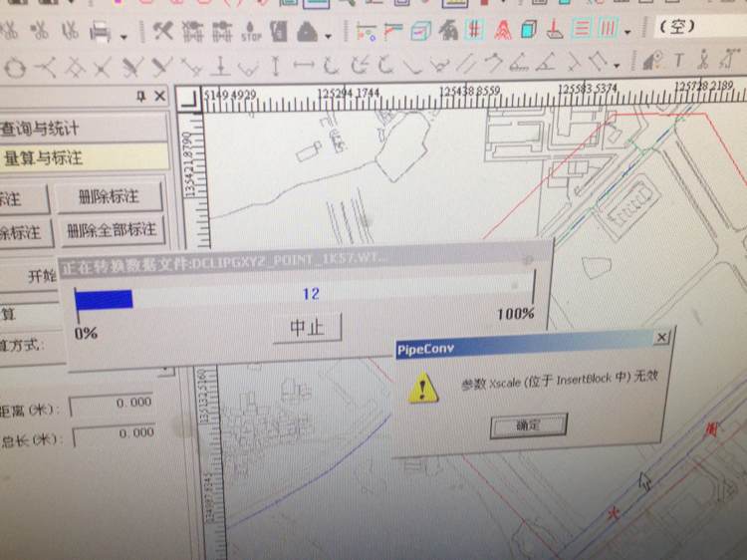Image resolution: width=747 pixels, height=560 pixels.
Task: Switch to the 量算与标注 tab
Action: (x=85, y=157)
